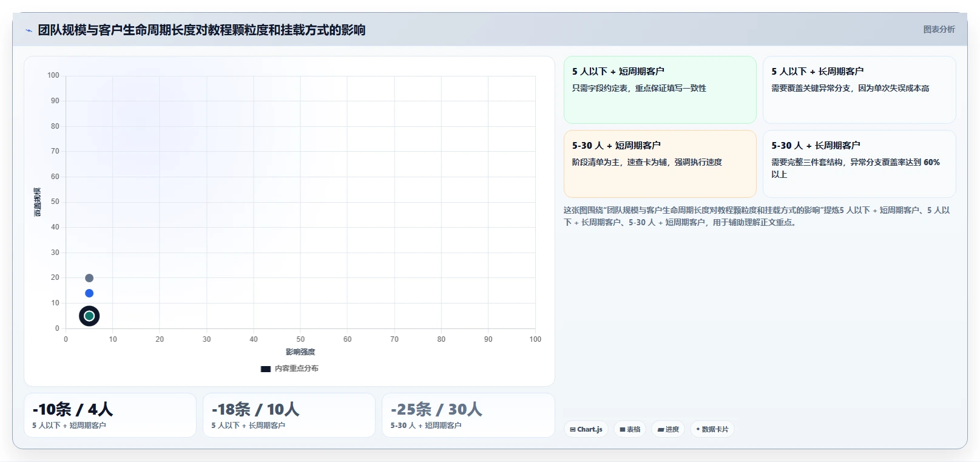Screen dimensions: 980x462
Task: Click the 数据卡片 tag chip
Action: 712,429
